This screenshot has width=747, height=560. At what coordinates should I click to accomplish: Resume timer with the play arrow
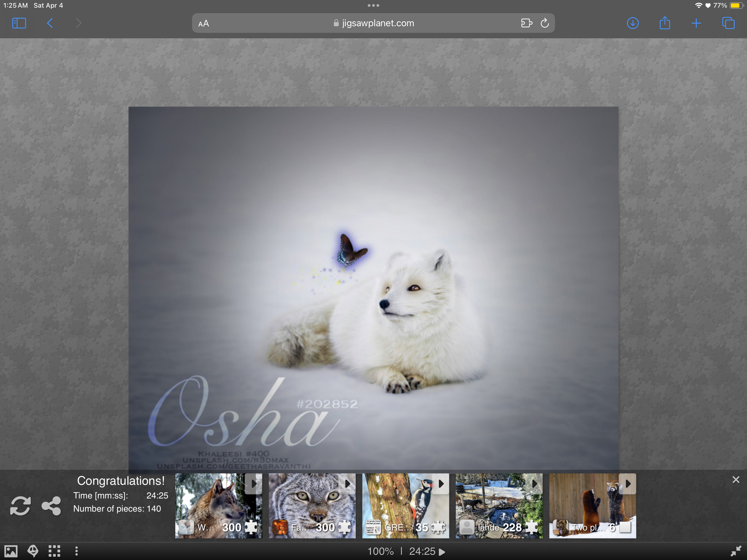coord(442,552)
